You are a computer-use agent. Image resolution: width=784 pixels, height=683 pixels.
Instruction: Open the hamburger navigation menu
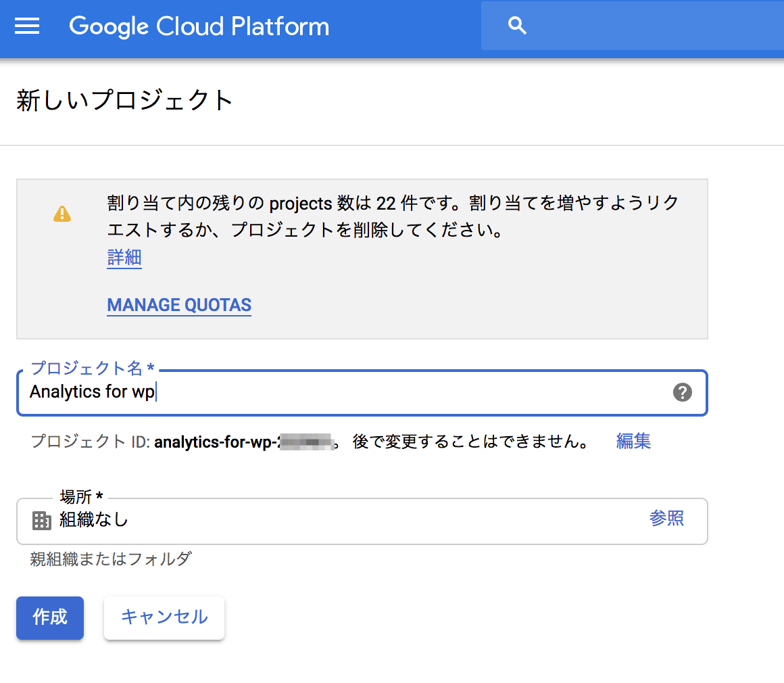point(27,26)
